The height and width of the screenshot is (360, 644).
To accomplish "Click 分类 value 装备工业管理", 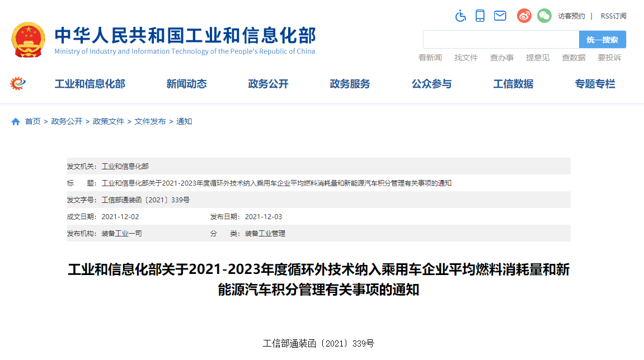I will [265, 234].
